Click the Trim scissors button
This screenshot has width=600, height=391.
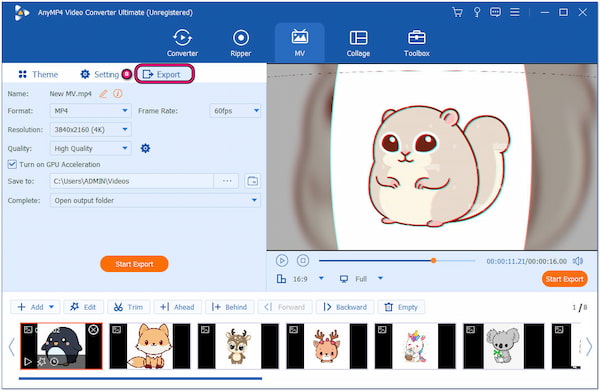[x=129, y=307]
